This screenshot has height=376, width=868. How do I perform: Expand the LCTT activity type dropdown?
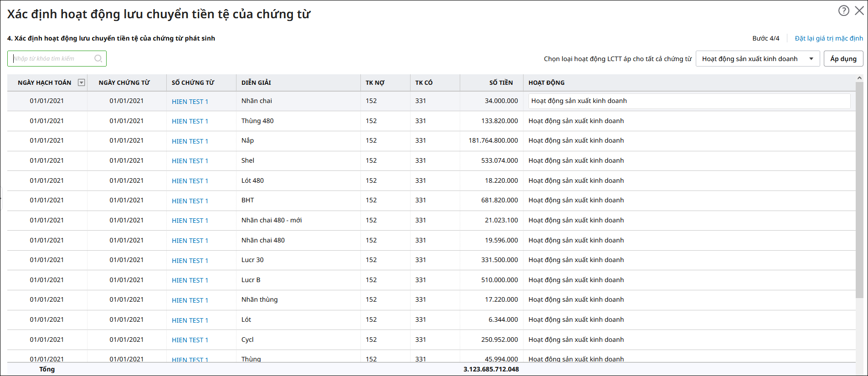811,59
